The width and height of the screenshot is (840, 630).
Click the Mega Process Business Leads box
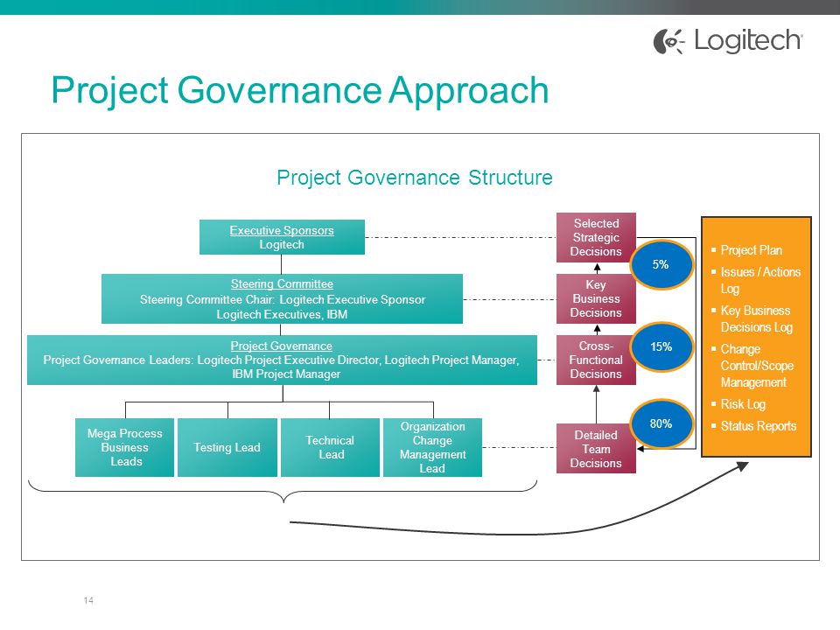(124, 447)
